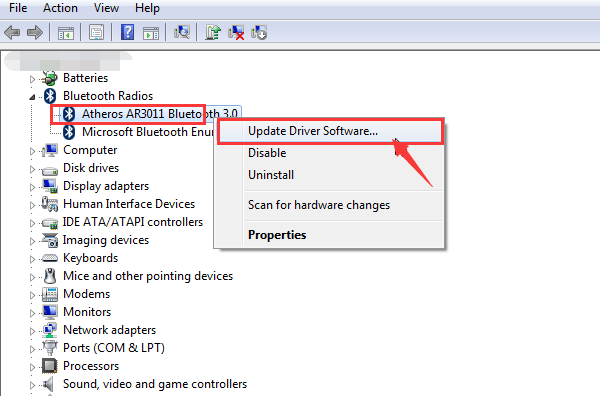Select the Microsoft Bluetooth Enumerator label
This screenshot has height=396, width=600.
point(148,132)
